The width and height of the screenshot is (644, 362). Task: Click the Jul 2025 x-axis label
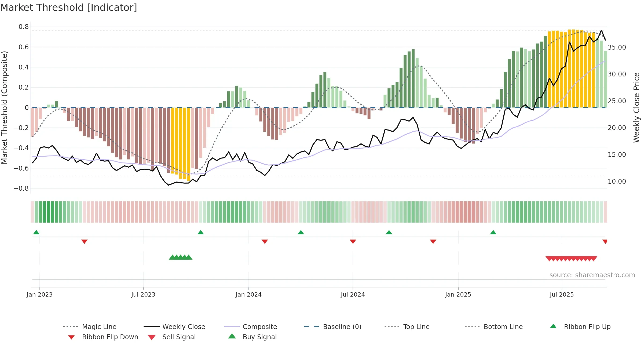click(x=562, y=294)
